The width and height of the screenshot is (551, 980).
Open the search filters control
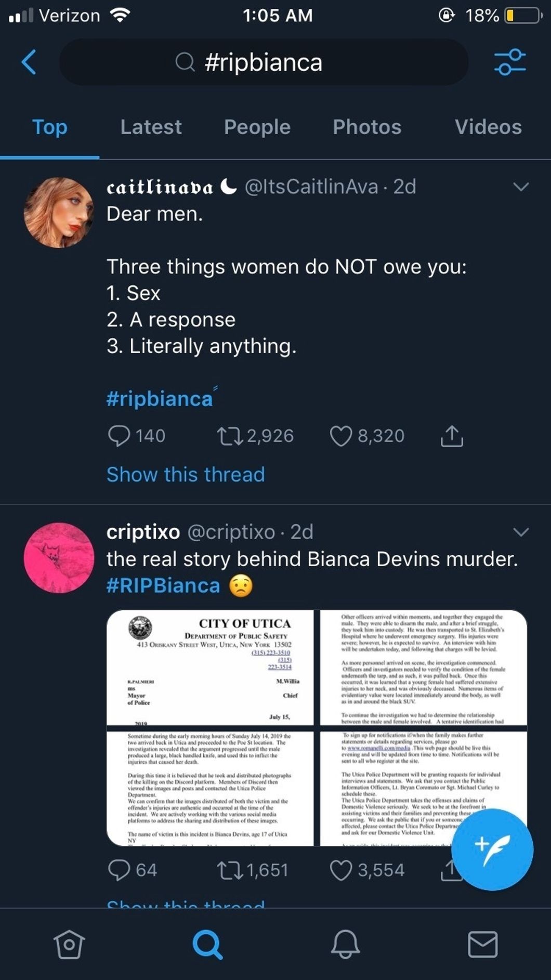tap(510, 62)
